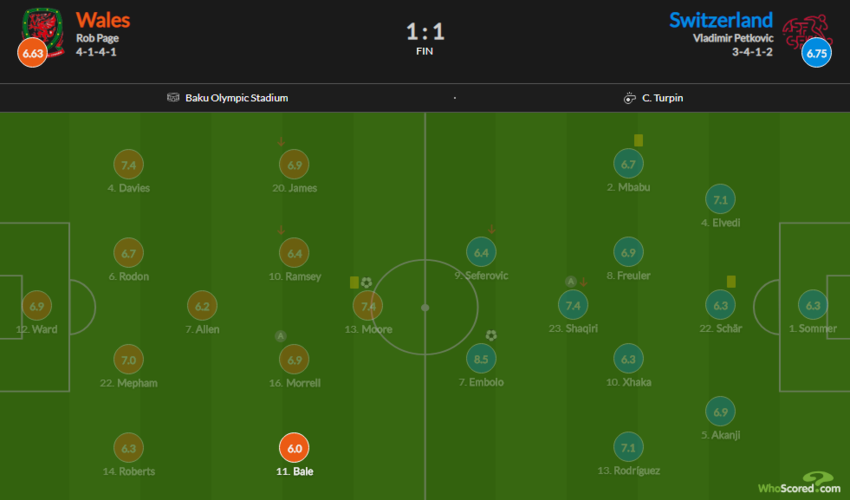Image resolution: width=850 pixels, height=500 pixels.
Task: Click Wales team rating 6.63 badge
Action: coord(31,54)
